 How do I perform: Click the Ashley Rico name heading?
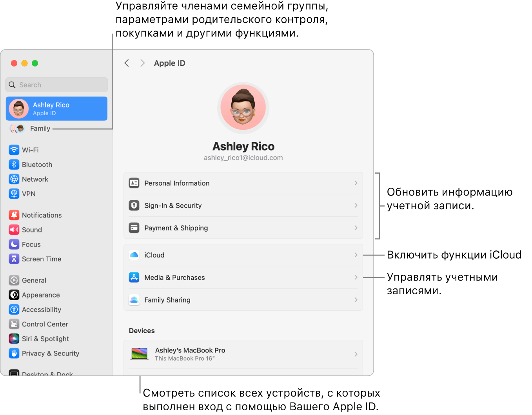[243, 146]
